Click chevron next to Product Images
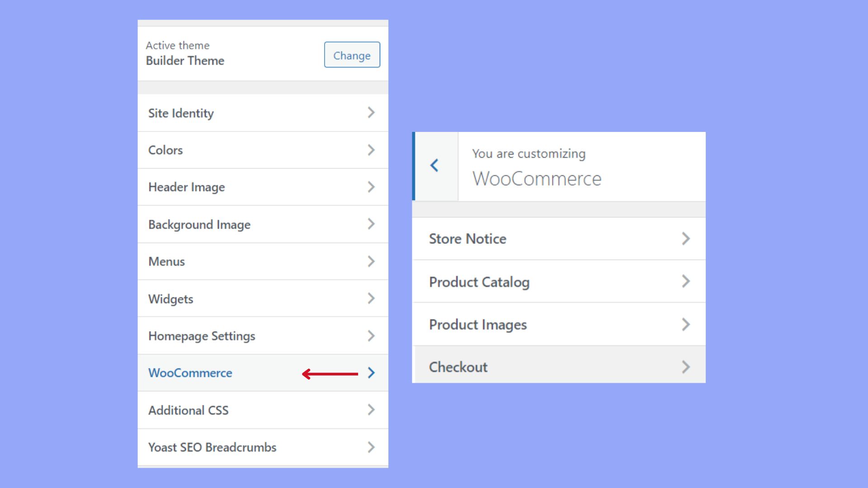This screenshot has height=488, width=868. tap(686, 324)
